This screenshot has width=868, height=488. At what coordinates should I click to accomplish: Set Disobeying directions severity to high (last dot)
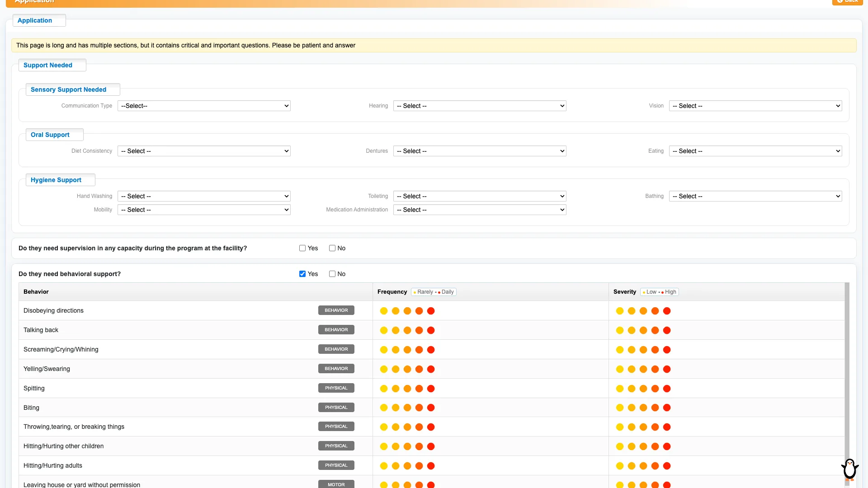coord(667,311)
